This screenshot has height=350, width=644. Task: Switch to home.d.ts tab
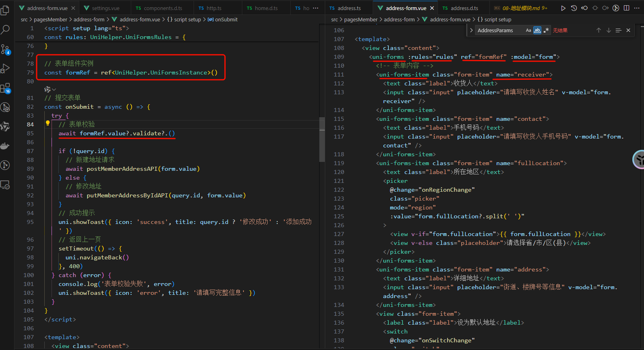pyautogui.click(x=266, y=8)
